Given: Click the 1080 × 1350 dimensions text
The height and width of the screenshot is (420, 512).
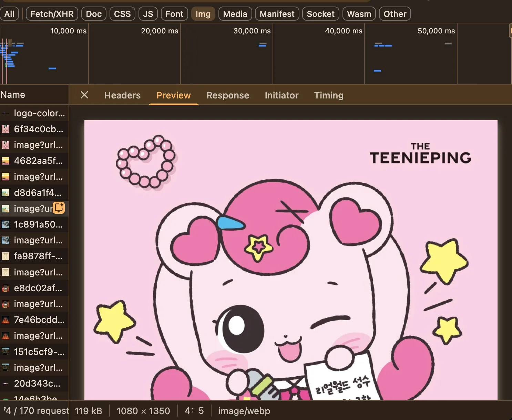Looking at the screenshot, I should [x=143, y=411].
